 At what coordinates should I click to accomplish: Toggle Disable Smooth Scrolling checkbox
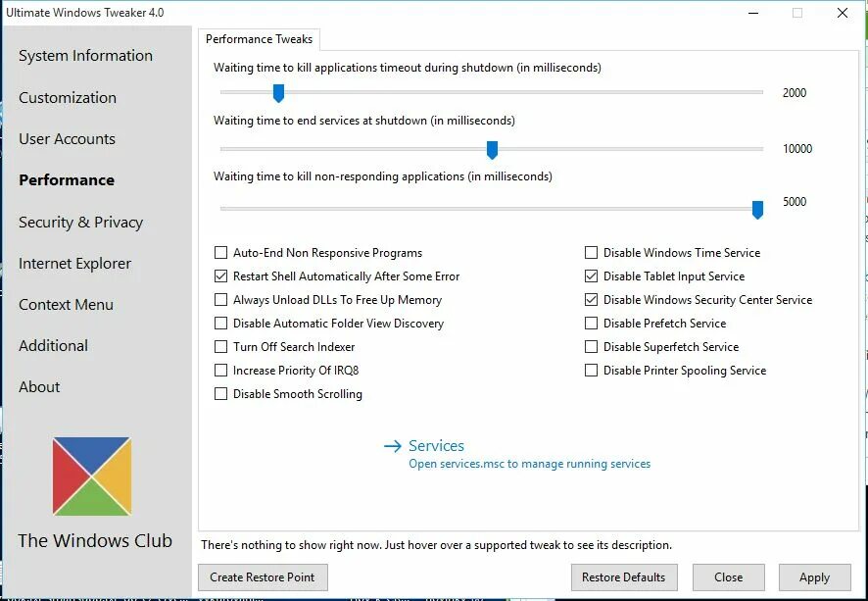coord(220,394)
